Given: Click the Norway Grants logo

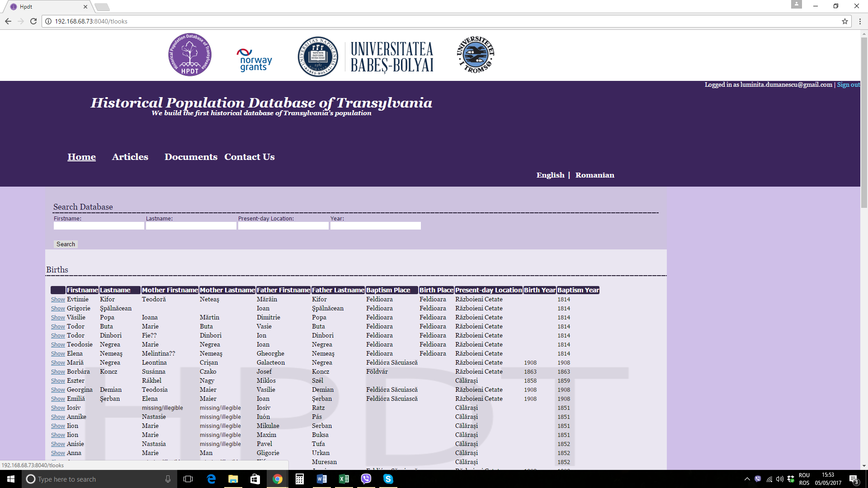Looking at the screenshot, I should 254,60.
